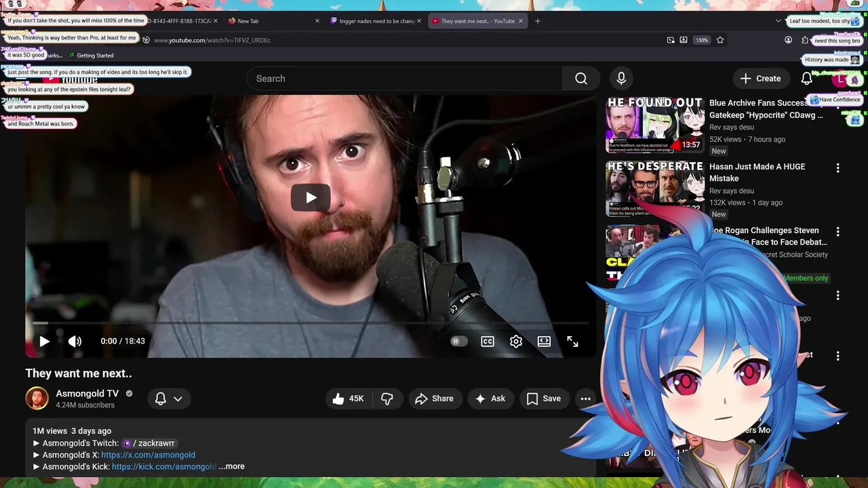
Task: Expand the description with ...more
Action: click(232, 466)
